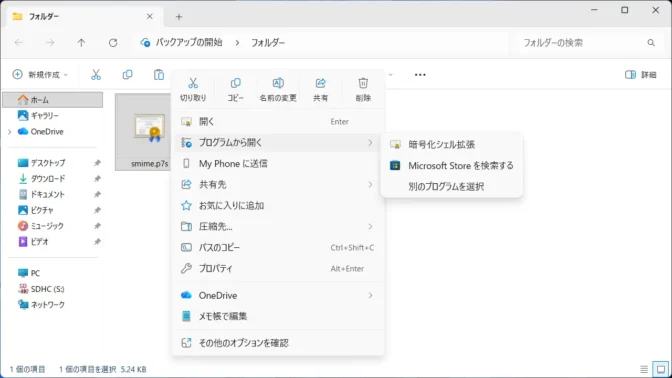This screenshot has width=672, height=378.
Task: Click the toolbar paste clipboard icon
Action: pos(159,75)
